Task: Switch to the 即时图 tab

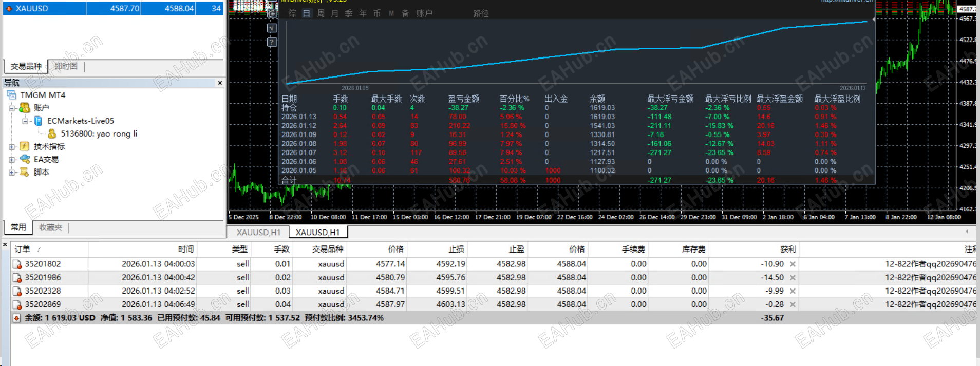Action: pos(66,66)
